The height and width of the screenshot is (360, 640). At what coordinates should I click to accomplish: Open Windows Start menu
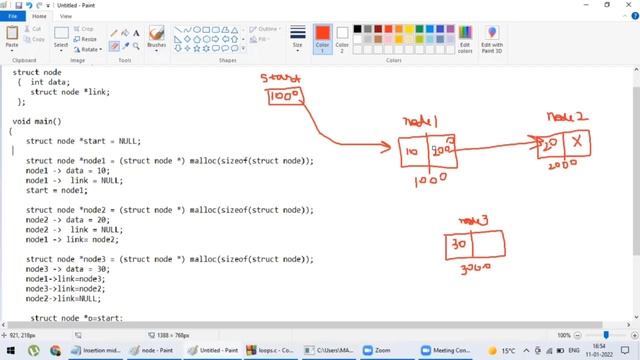click(x=11, y=351)
